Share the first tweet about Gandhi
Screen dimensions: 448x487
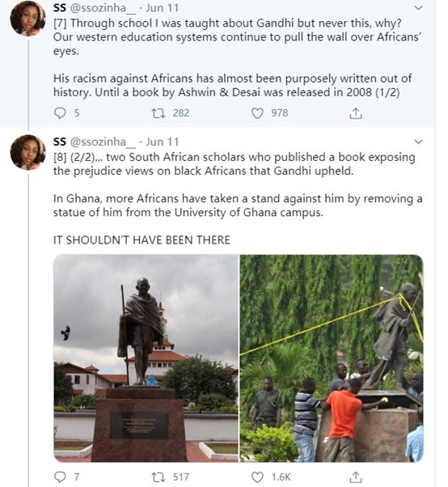pyautogui.click(x=356, y=113)
